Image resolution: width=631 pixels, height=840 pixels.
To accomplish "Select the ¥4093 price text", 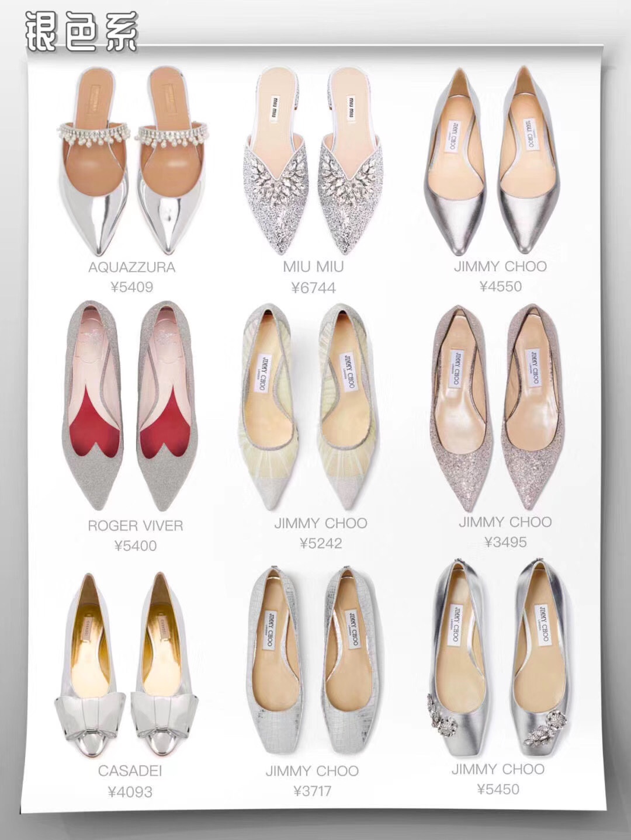I will click(130, 792).
